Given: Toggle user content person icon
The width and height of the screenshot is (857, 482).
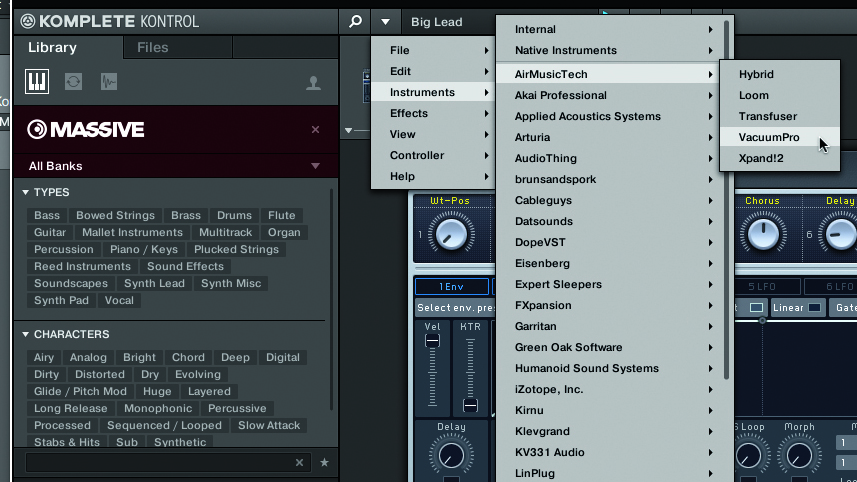Looking at the screenshot, I should coord(313,83).
